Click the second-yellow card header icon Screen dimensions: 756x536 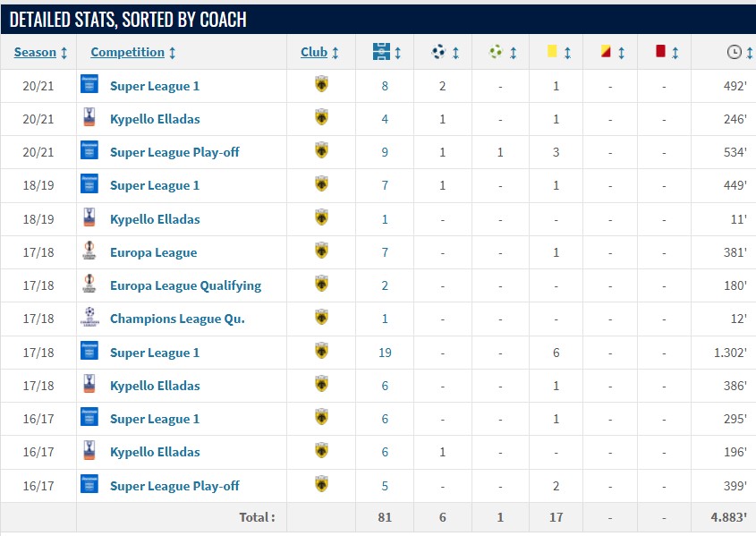point(607,53)
